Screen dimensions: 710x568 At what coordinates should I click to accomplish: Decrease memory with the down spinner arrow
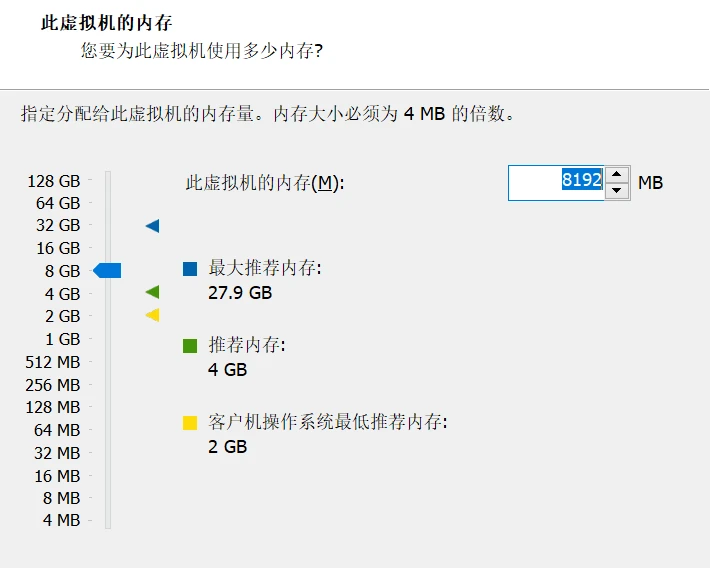pyautogui.click(x=618, y=190)
